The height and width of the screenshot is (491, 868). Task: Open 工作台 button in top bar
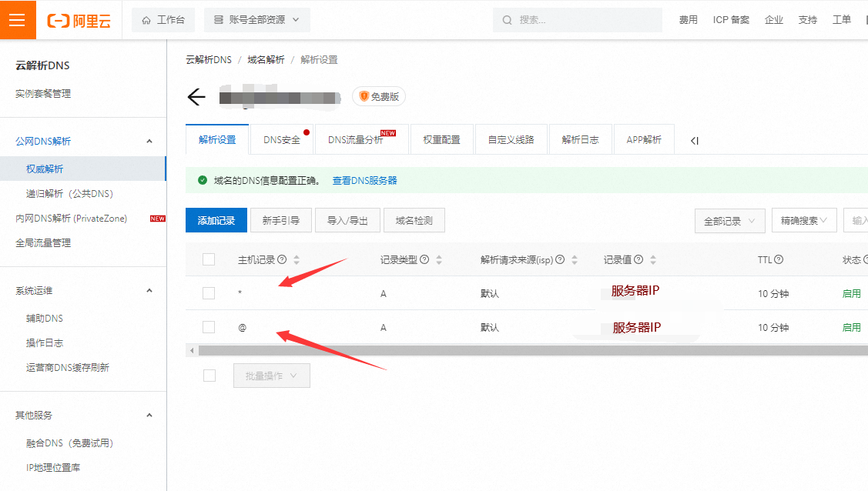(163, 20)
